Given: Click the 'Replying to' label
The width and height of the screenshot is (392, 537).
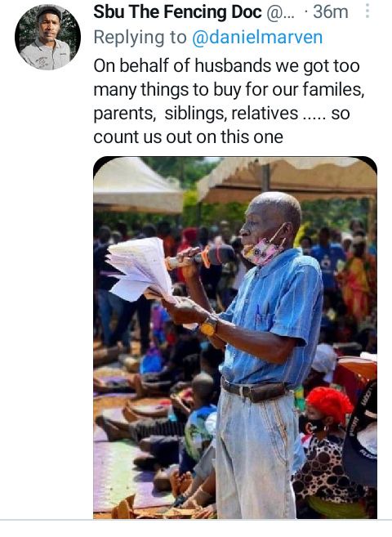Looking at the screenshot, I should tap(140, 38).
